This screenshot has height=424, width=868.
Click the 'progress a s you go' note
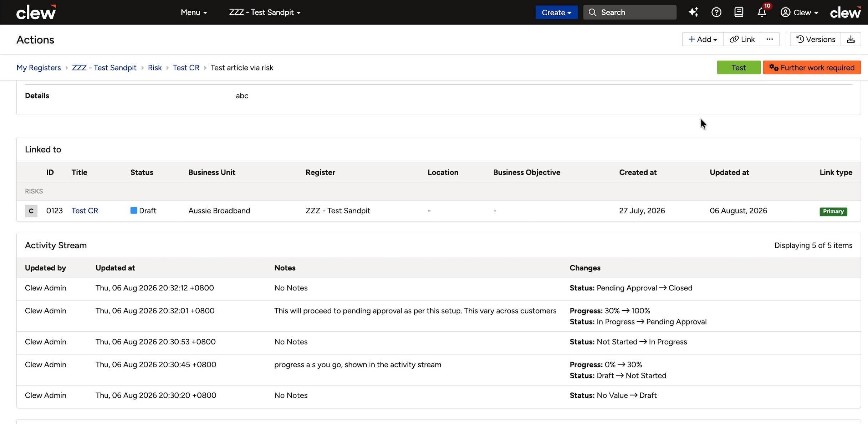358,364
